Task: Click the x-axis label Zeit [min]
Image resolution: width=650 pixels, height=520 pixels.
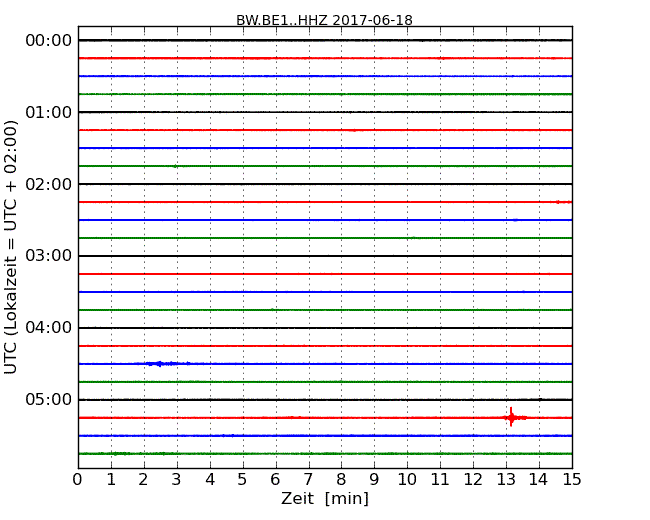Action: pos(325,498)
